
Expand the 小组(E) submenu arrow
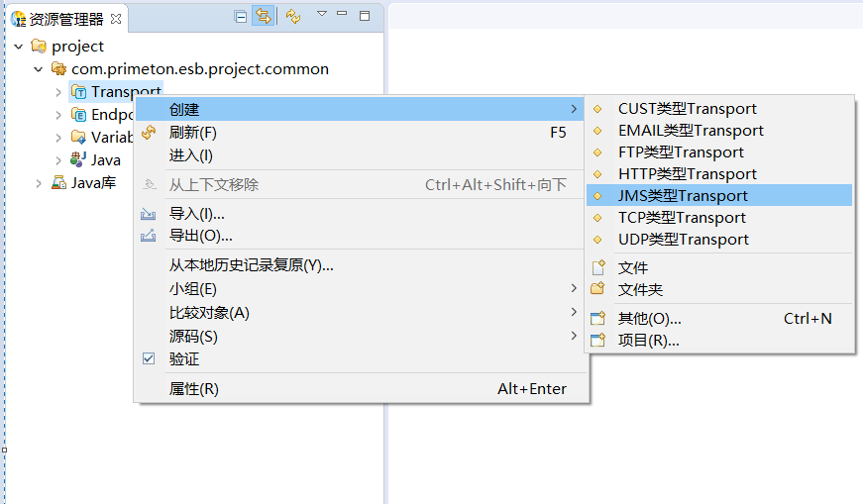click(x=574, y=289)
